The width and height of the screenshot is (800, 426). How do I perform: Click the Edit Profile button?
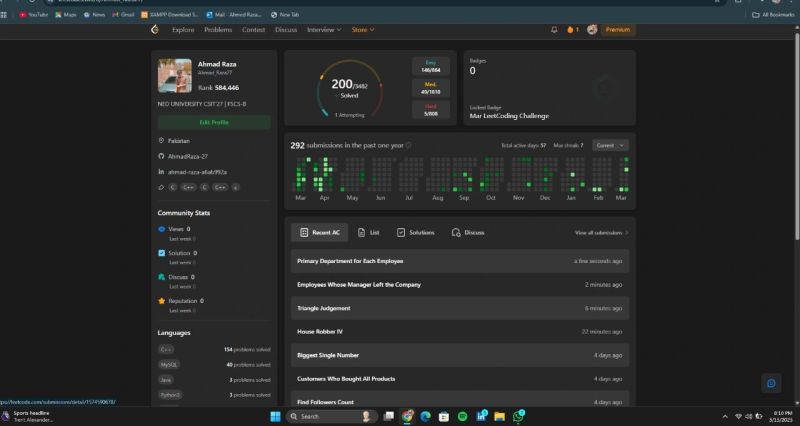click(213, 122)
